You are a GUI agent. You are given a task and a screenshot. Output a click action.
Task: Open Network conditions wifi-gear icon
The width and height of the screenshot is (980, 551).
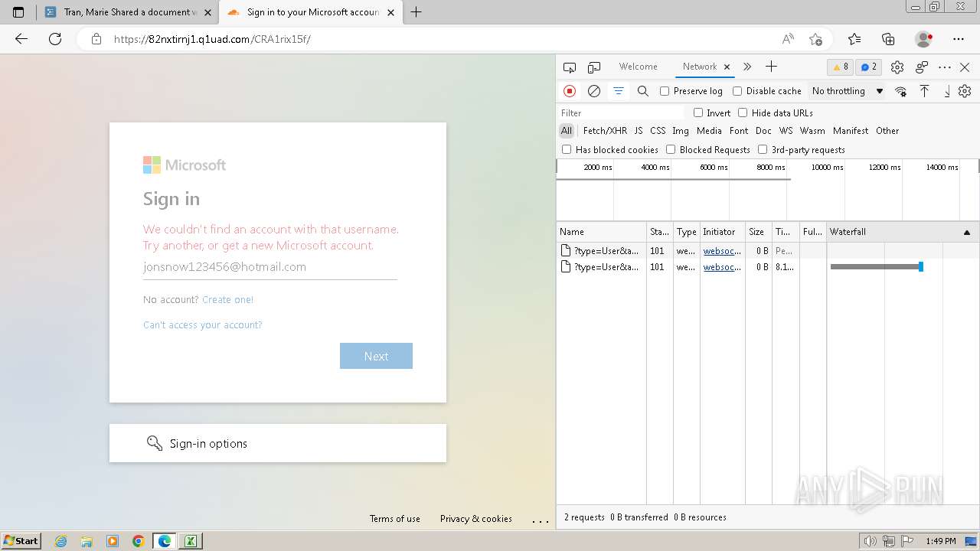pyautogui.click(x=901, y=91)
